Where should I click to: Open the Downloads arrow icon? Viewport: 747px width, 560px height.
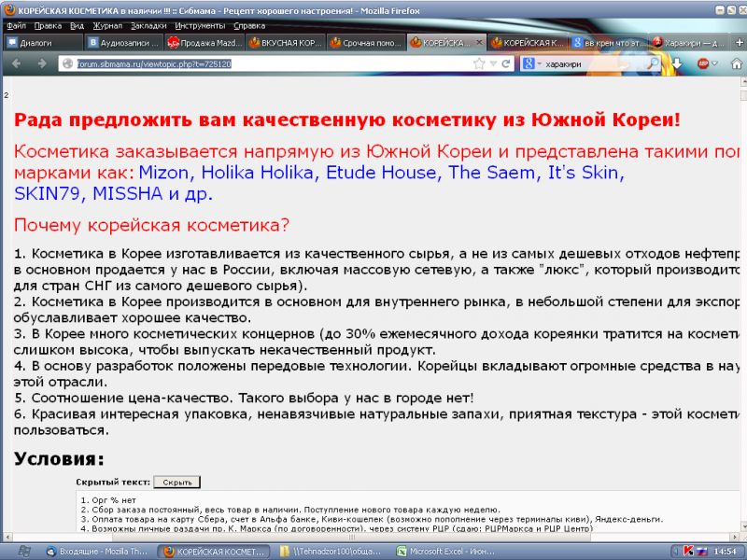[x=676, y=63]
